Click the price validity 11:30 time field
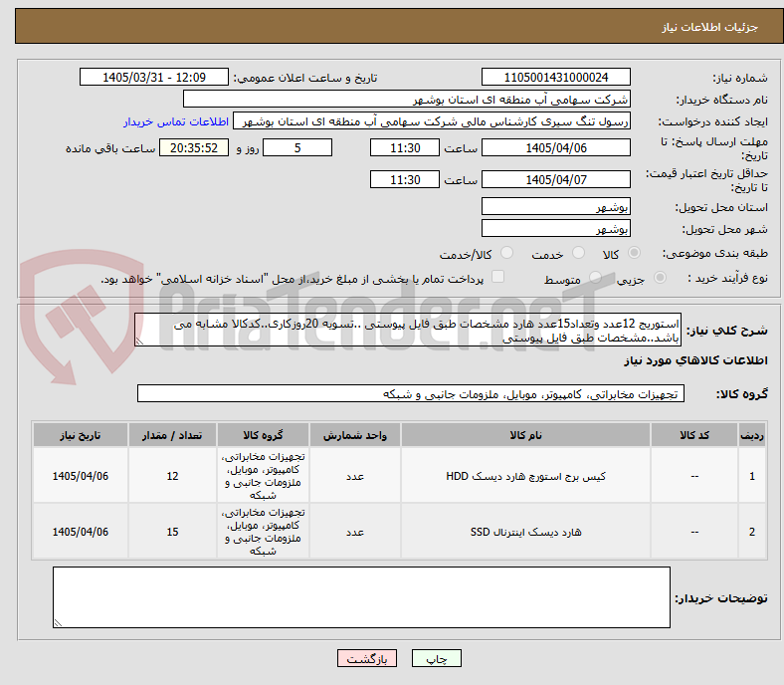 coord(405,179)
